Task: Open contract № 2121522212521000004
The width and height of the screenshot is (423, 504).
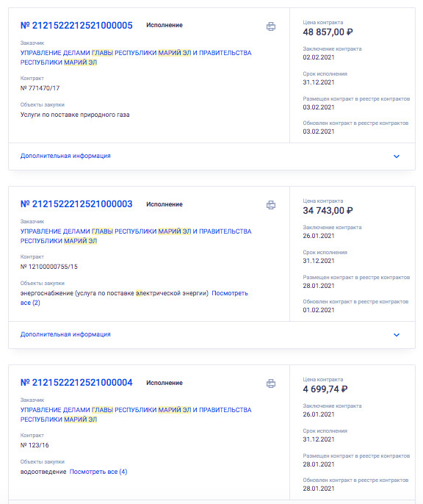Action: click(76, 382)
